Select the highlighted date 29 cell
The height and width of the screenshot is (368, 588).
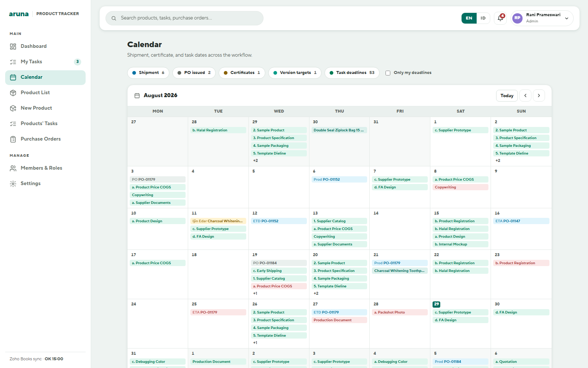tap(437, 304)
